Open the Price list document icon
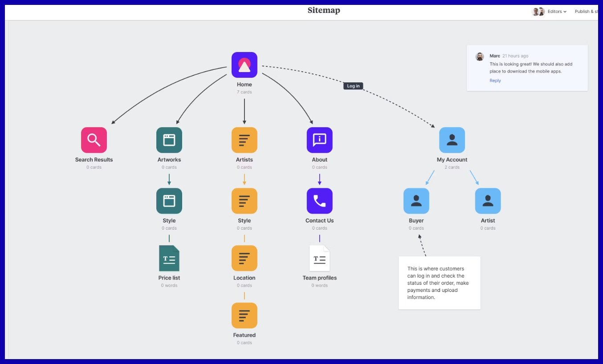Viewport: 603px width, 364px height. pos(169,259)
